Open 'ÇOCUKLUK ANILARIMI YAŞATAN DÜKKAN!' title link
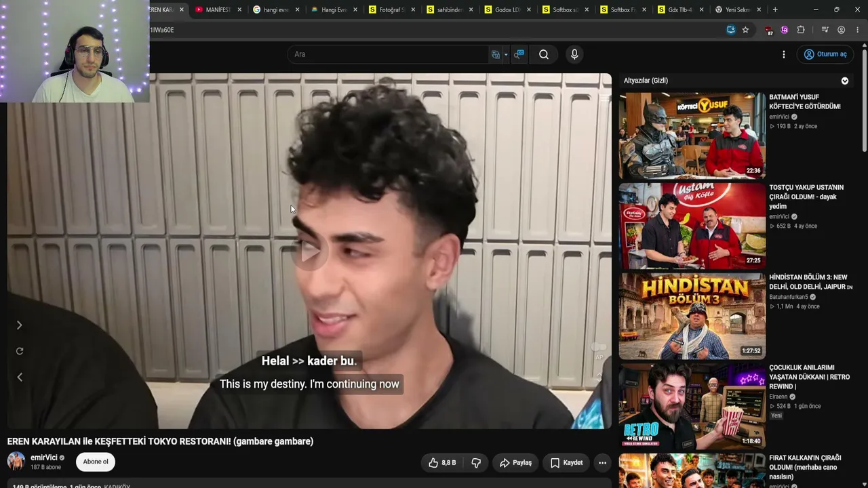Screen dimensions: 868x488 (809, 377)
